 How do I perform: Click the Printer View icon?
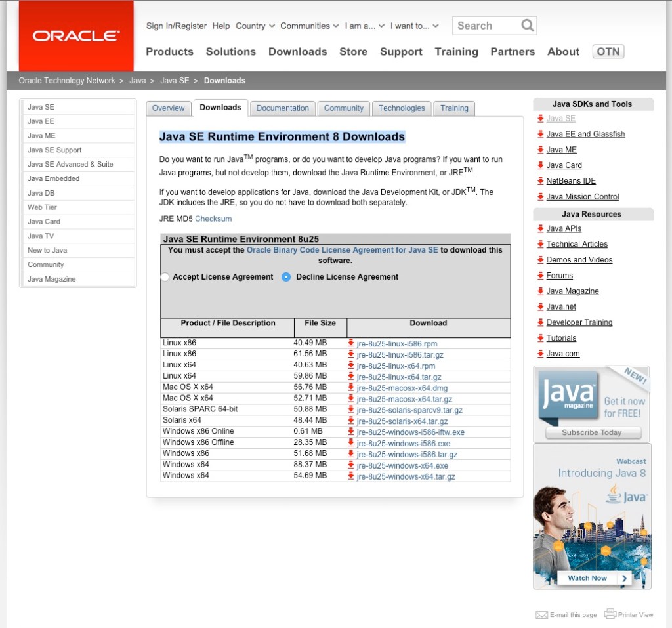tap(610, 614)
